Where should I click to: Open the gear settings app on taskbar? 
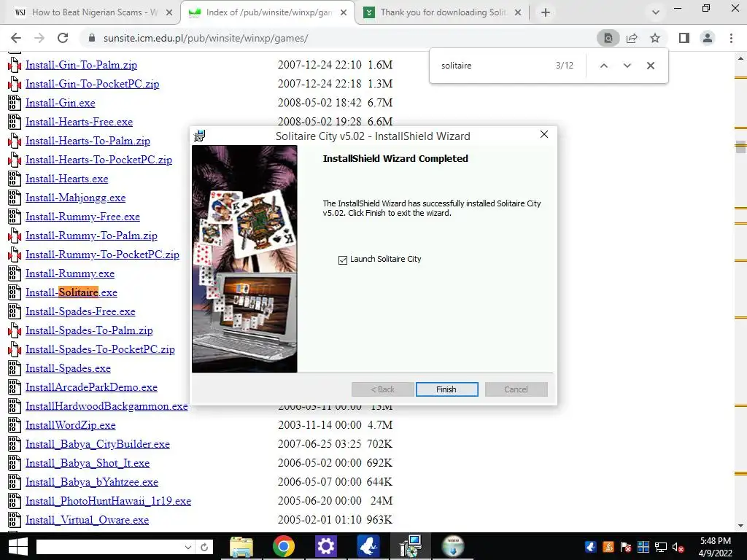(x=326, y=546)
